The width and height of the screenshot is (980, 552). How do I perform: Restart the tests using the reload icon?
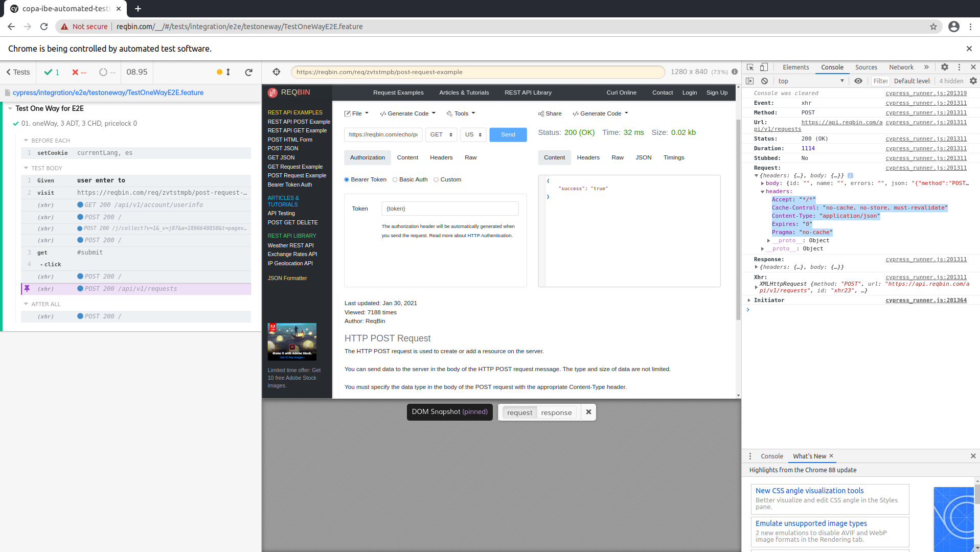249,72
